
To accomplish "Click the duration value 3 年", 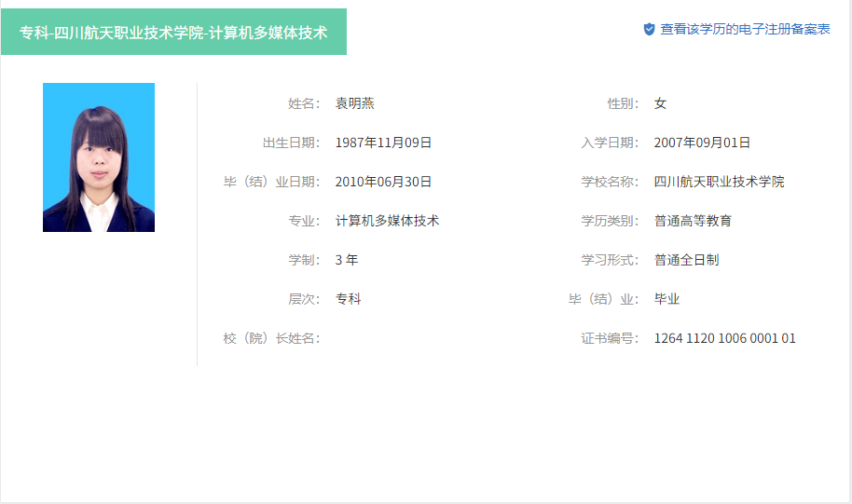I will 347,260.
